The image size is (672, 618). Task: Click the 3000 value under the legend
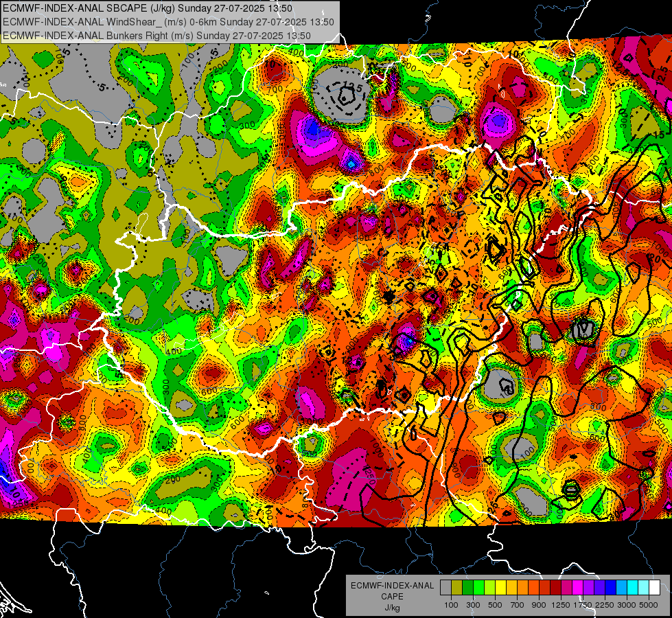[627, 605]
